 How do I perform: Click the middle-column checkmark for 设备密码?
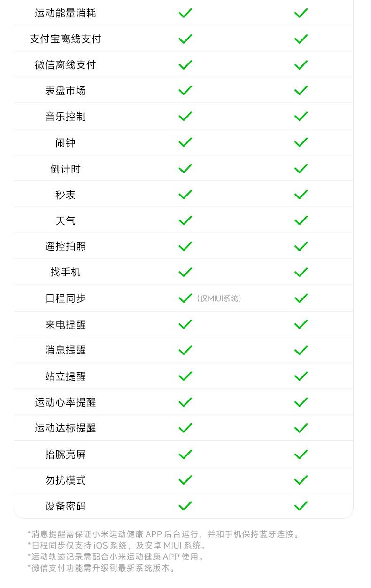[x=185, y=506]
